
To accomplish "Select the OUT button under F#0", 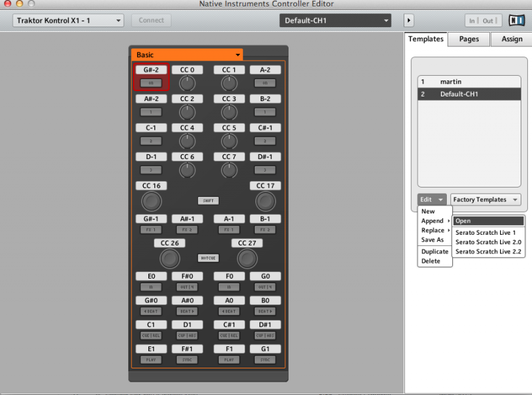I will tap(188, 287).
